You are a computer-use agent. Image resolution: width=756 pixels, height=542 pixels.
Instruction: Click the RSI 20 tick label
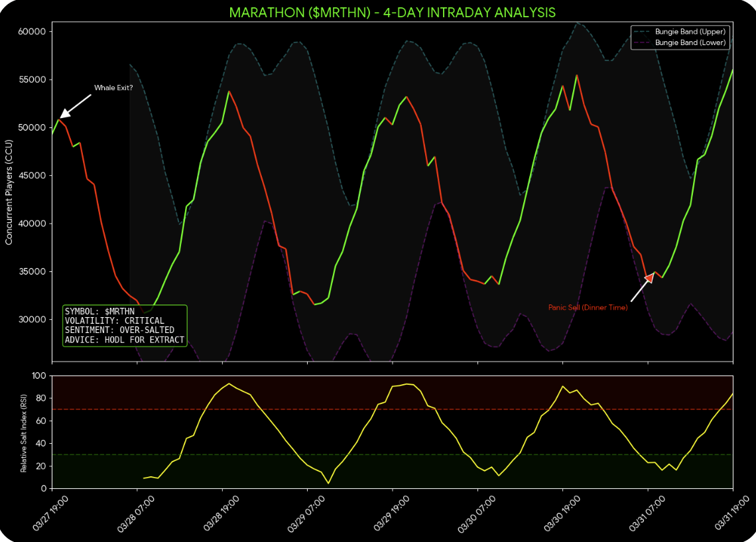click(42, 466)
